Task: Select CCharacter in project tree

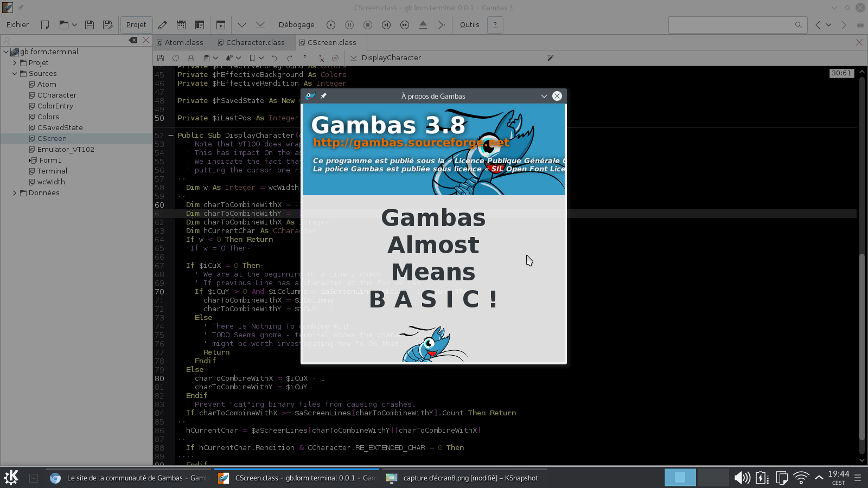Action: 56,95
